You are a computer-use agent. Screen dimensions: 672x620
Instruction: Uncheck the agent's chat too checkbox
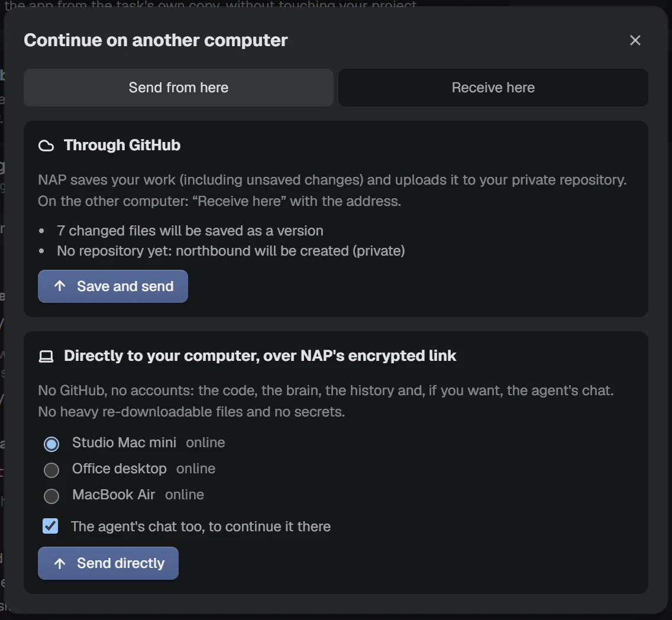[50, 526]
